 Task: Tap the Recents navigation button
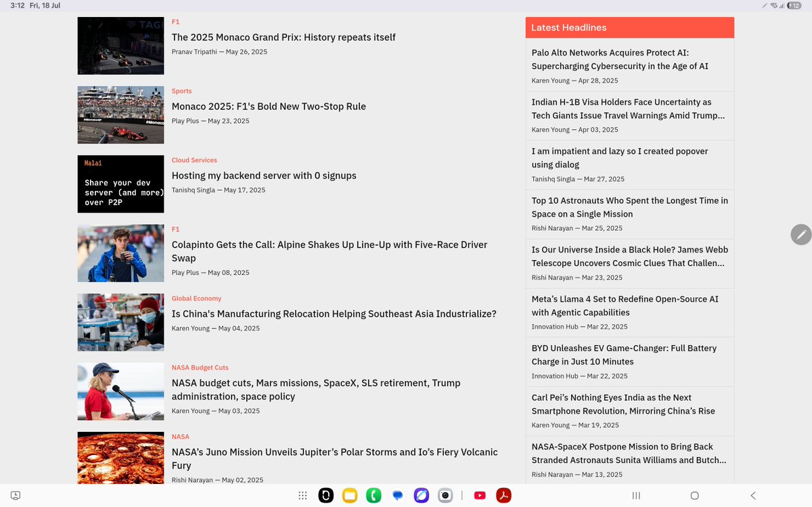636,495
